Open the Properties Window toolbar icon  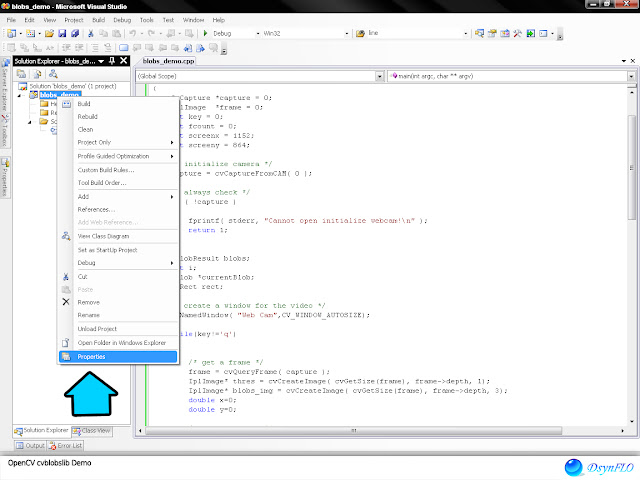(x=492, y=33)
